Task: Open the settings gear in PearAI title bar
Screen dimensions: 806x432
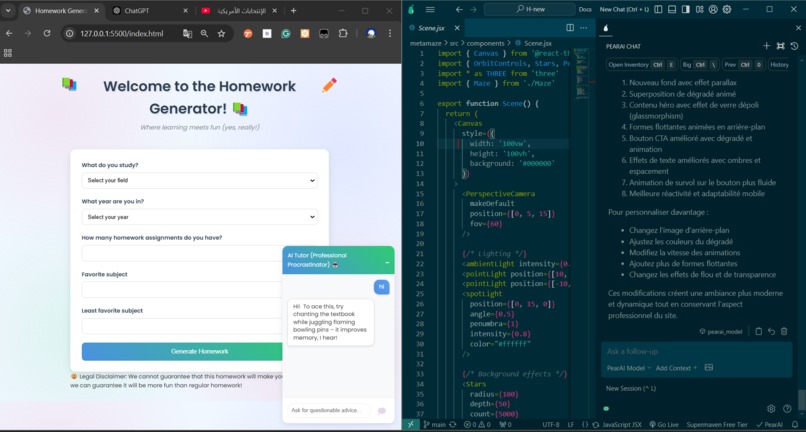Action: 727,9
